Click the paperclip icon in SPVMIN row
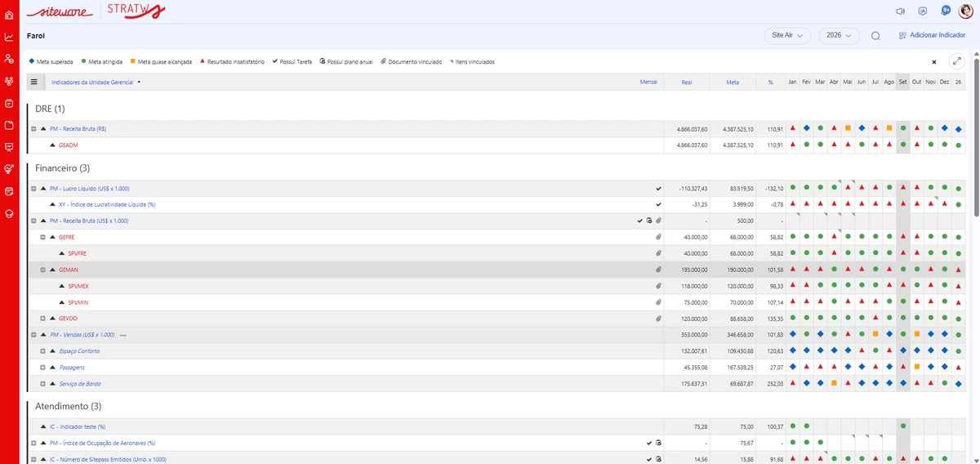This screenshot has width=980, height=464. point(658,302)
